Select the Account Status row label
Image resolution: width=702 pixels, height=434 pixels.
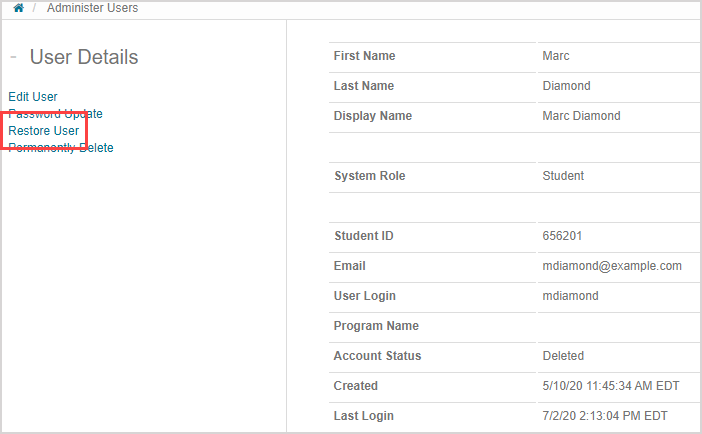[377, 356]
